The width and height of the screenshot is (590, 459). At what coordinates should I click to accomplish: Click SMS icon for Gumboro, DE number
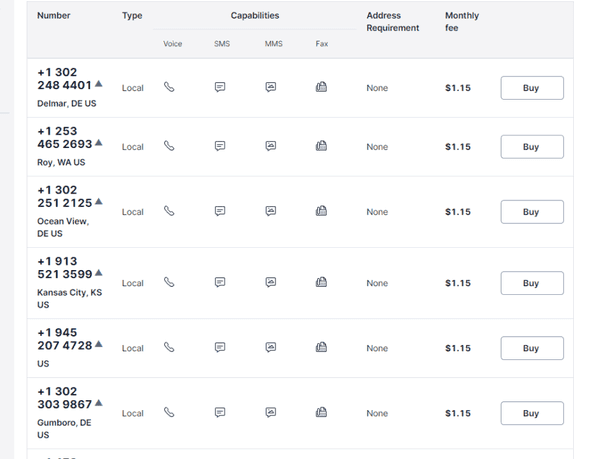click(220, 412)
